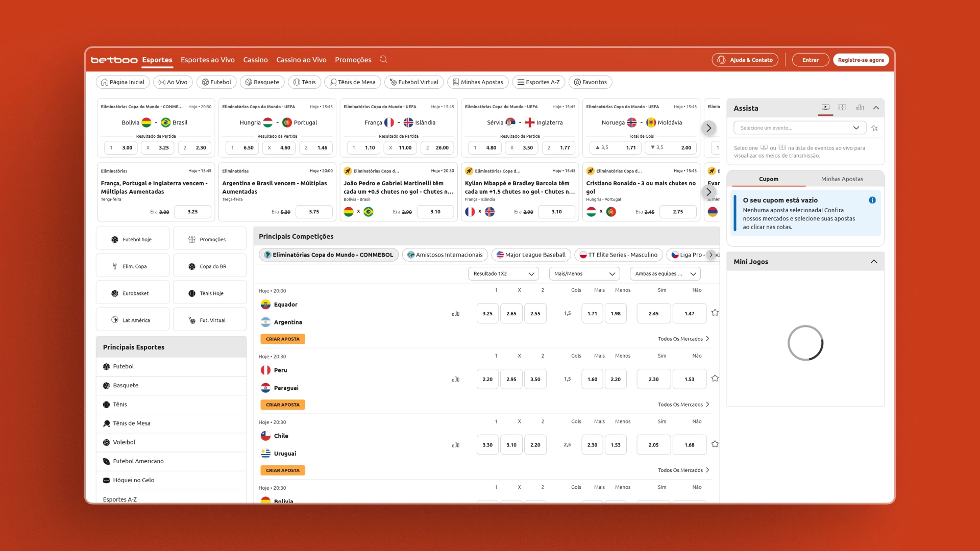The image size is (980, 551).
Task: Click the coupon info icon
Action: (x=872, y=200)
